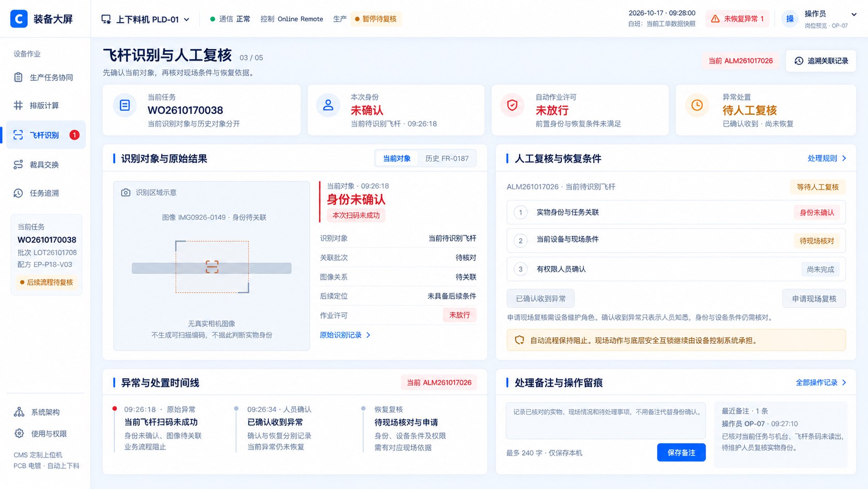Switch to the 当前对象 tab
This screenshot has width=868, height=489.
[x=397, y=158]
